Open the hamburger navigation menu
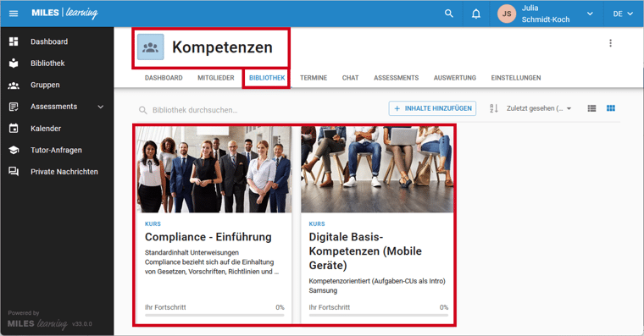Screen dimensions: 644x336 tap(14, 14)
